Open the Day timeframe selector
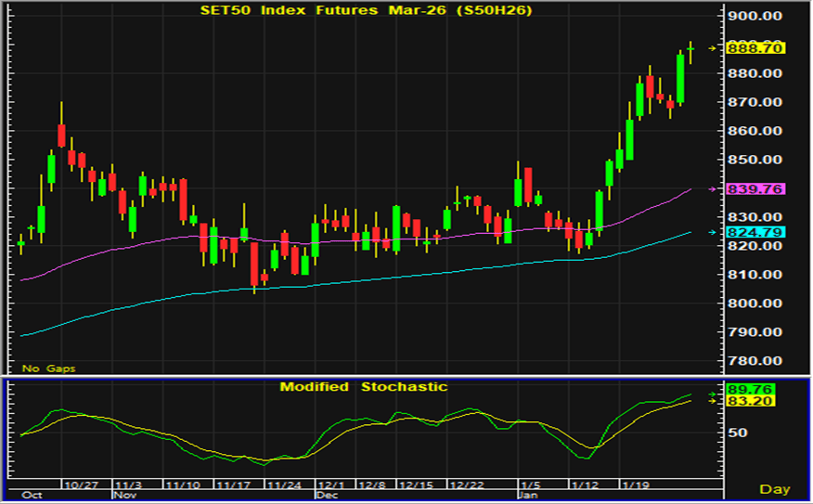This screenshot has width=813, height=504. coord(775,488)
